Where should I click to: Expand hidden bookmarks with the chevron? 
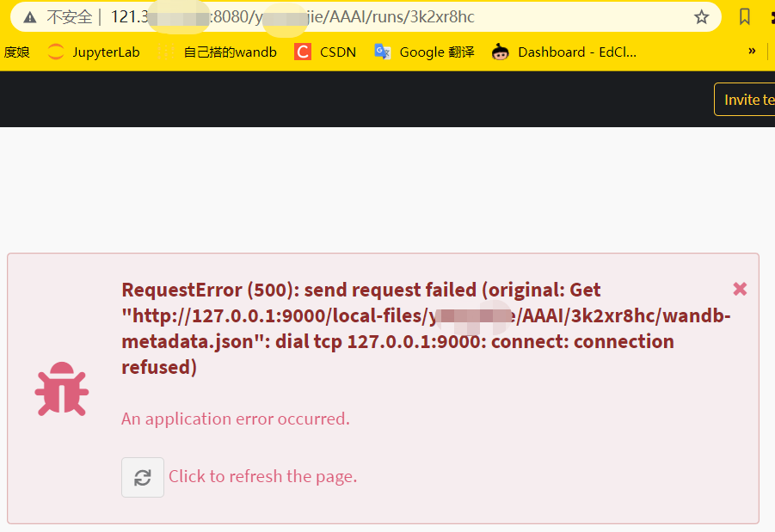(752, 52)
